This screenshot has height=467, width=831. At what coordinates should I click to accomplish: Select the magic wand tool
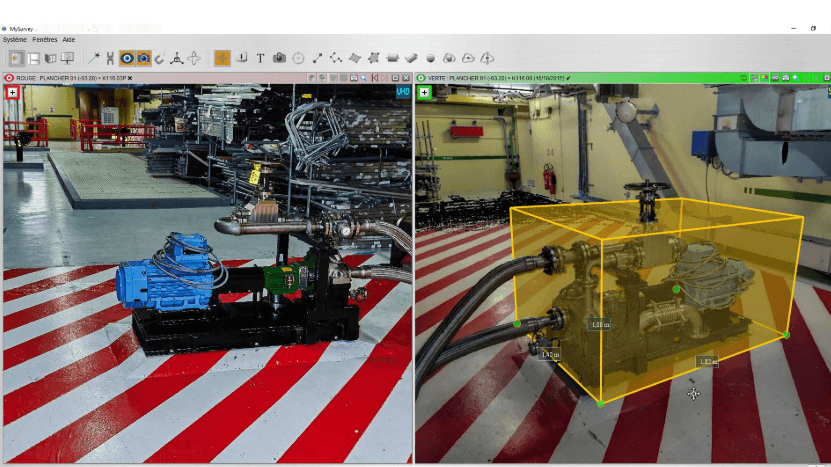tap(94, 58)
